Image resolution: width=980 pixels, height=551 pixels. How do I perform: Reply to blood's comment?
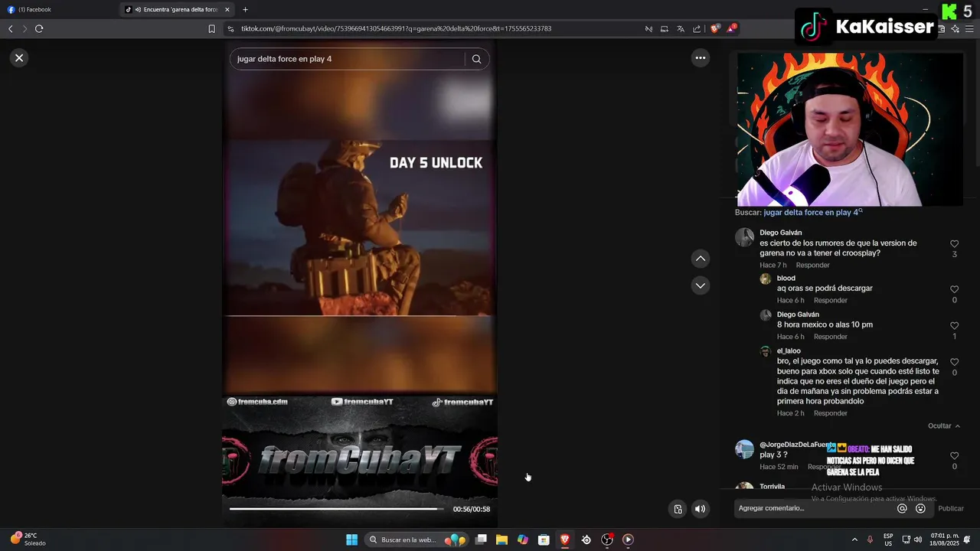tap(830, 300)
